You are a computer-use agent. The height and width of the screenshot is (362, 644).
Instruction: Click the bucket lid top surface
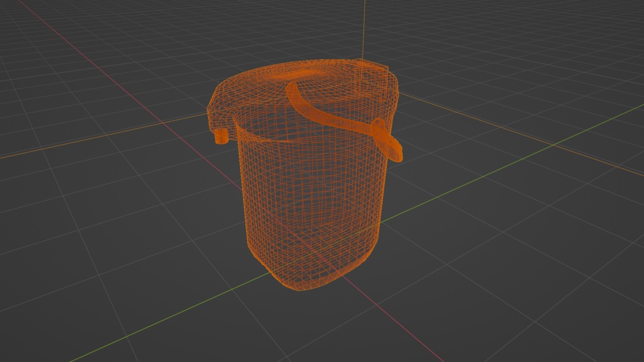pyautogui.click(x=304, y=80)
